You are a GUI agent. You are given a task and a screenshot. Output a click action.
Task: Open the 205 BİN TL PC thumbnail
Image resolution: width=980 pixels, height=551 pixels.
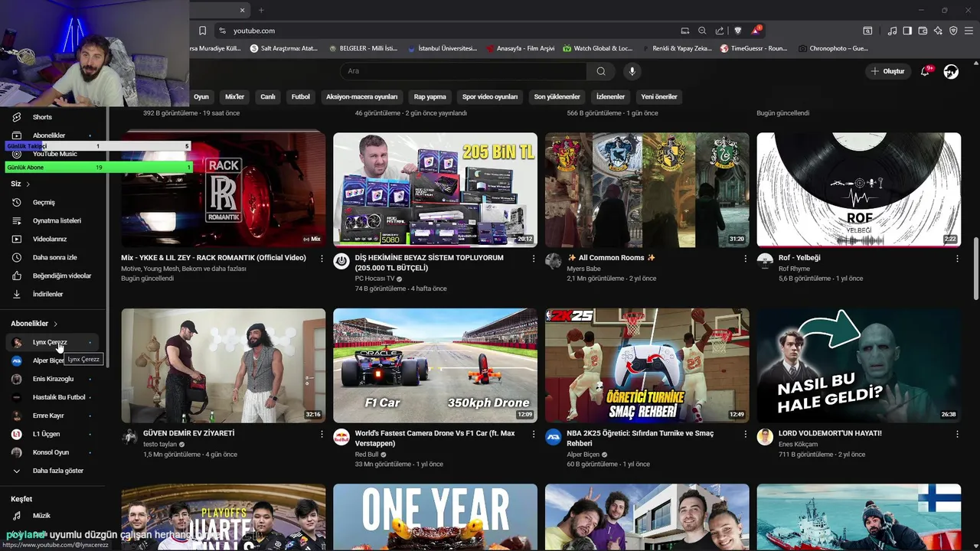click(435, 190)
